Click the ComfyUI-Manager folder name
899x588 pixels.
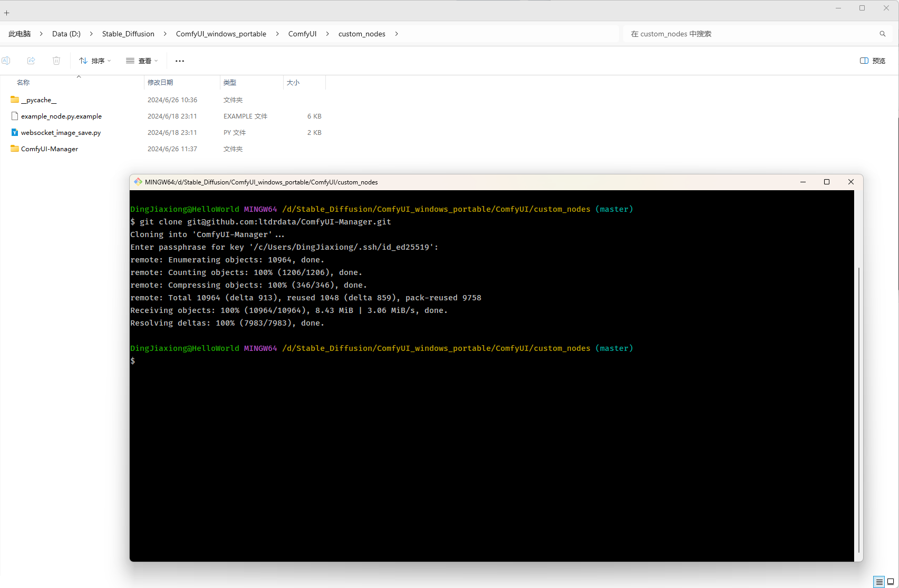(x=50, y=149)
